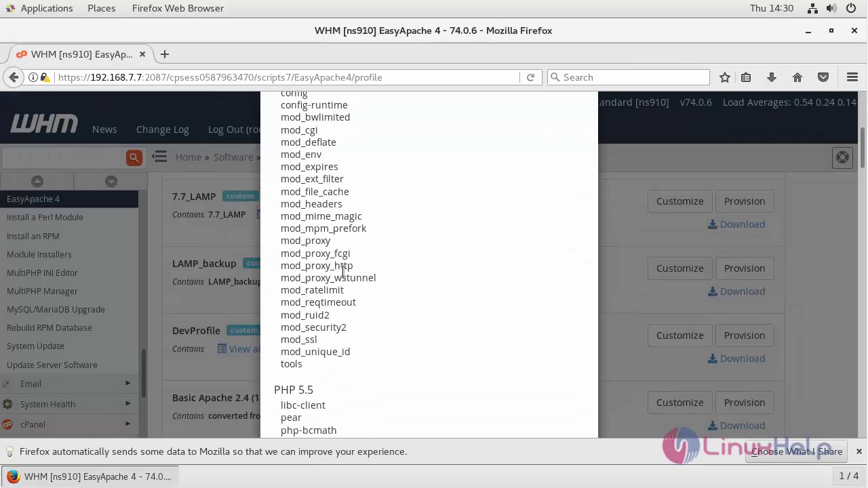Open Firefox bookmarks list icon
868x488 pixels.
click(x=746, y=77)
